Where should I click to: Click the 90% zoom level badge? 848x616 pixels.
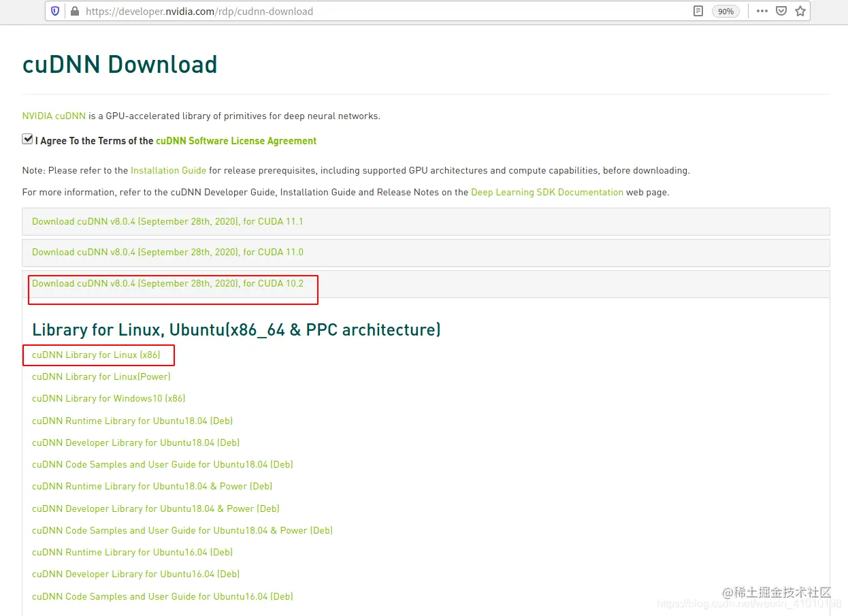pyautogui.click(x=725, y=11)
